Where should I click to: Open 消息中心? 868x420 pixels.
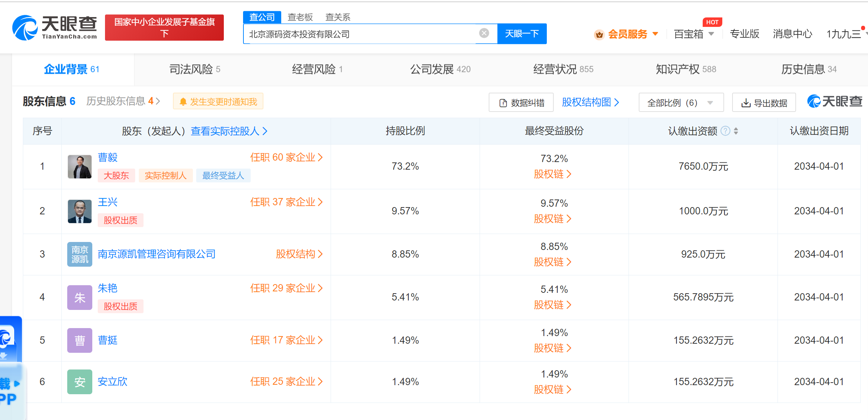click(792, 34)
